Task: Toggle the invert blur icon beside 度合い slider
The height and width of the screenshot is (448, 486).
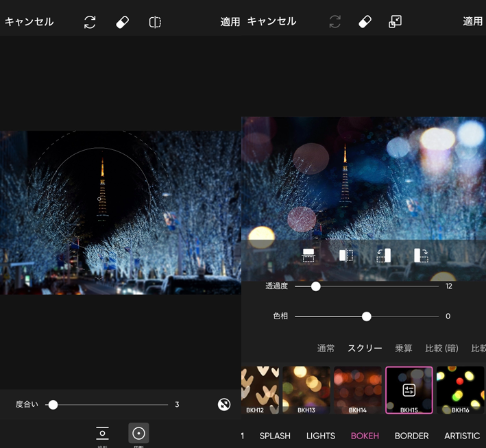Action: coord(224,405)
